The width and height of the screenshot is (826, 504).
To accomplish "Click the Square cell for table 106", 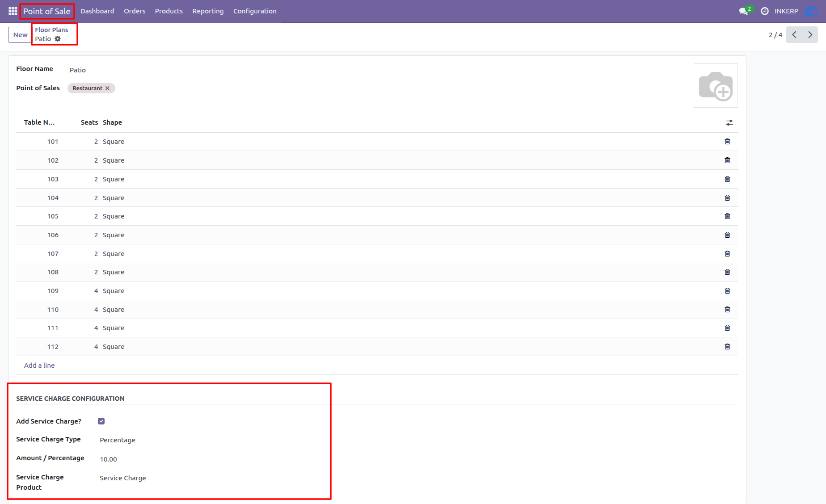I will click(x=114, y=235).
